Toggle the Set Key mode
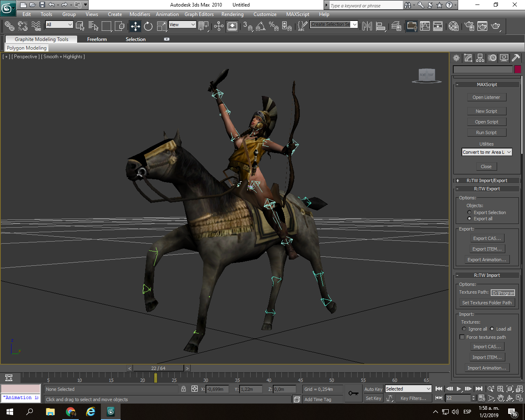The width and height of the screenshot is (525, 420). pos(373,398)
